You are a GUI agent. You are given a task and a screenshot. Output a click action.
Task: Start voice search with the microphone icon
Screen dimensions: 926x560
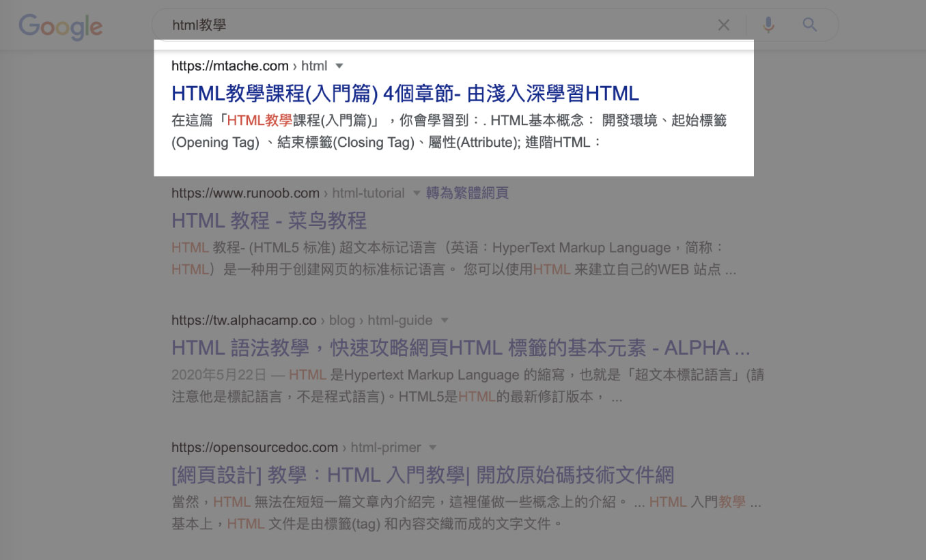pyautogui.click(x=769, y=25)
